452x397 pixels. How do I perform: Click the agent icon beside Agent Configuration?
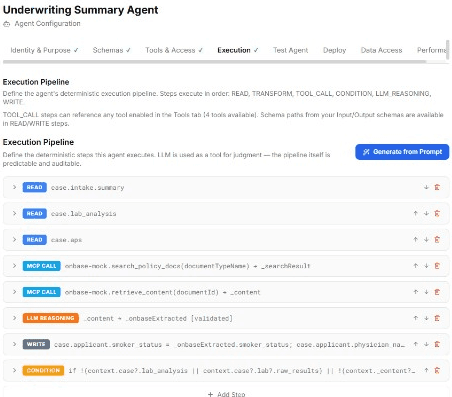(6, 24)
